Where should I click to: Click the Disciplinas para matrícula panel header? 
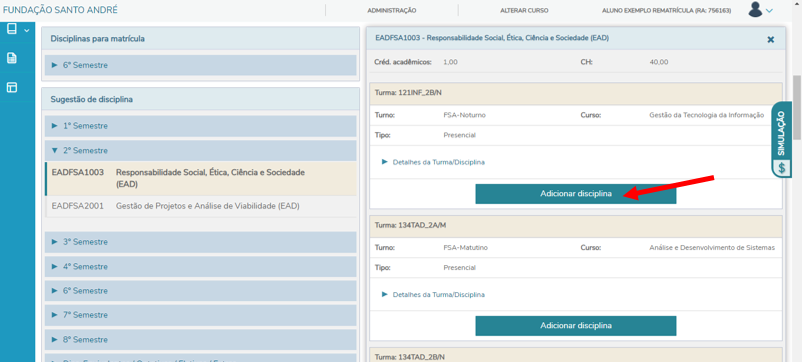tap(200, 38)
